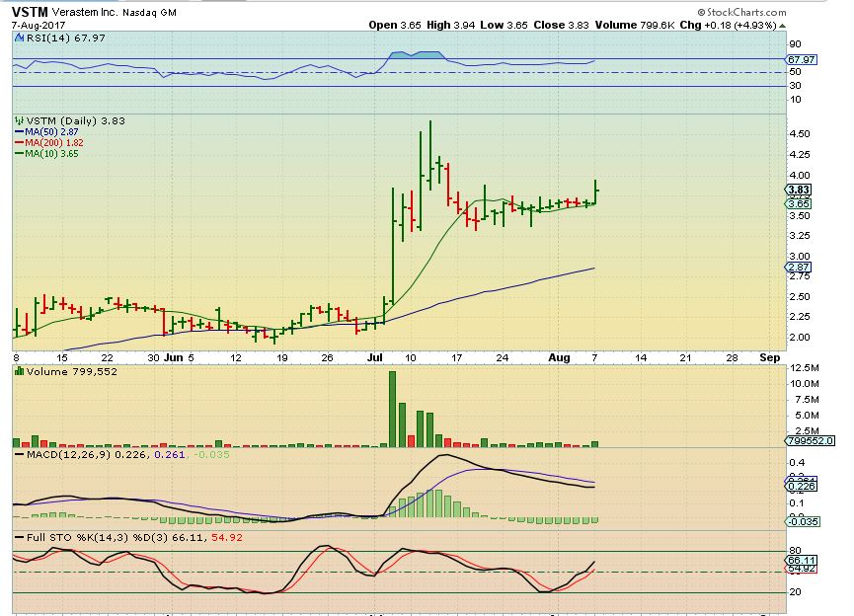Click the green MA(10) legend line marker
The image size is (854, 616).
(x=19, y=153)
